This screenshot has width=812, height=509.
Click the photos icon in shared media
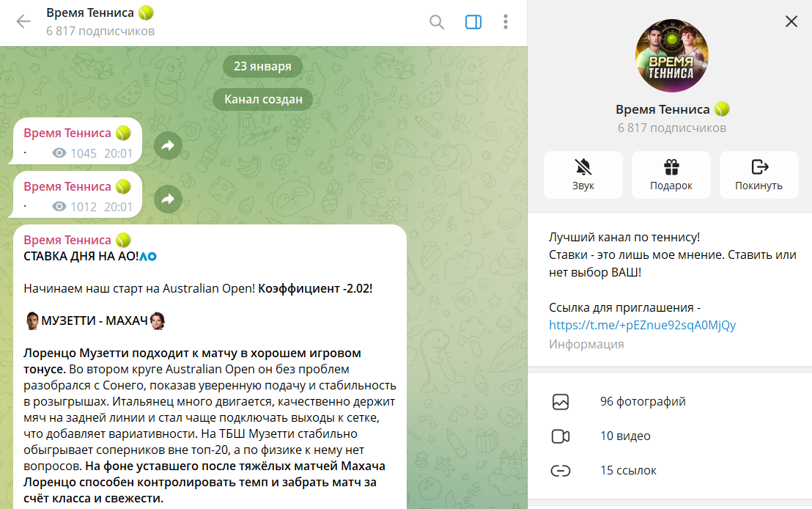tap(561, 402)
